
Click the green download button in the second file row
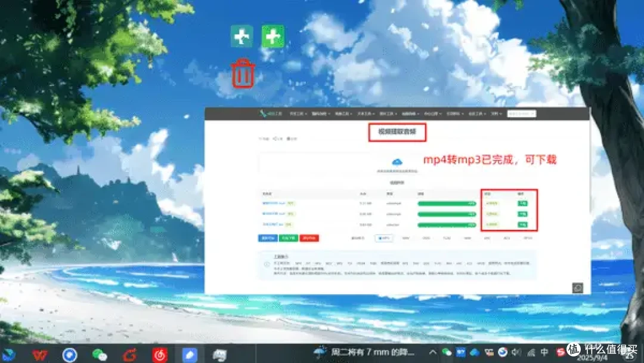522,214
